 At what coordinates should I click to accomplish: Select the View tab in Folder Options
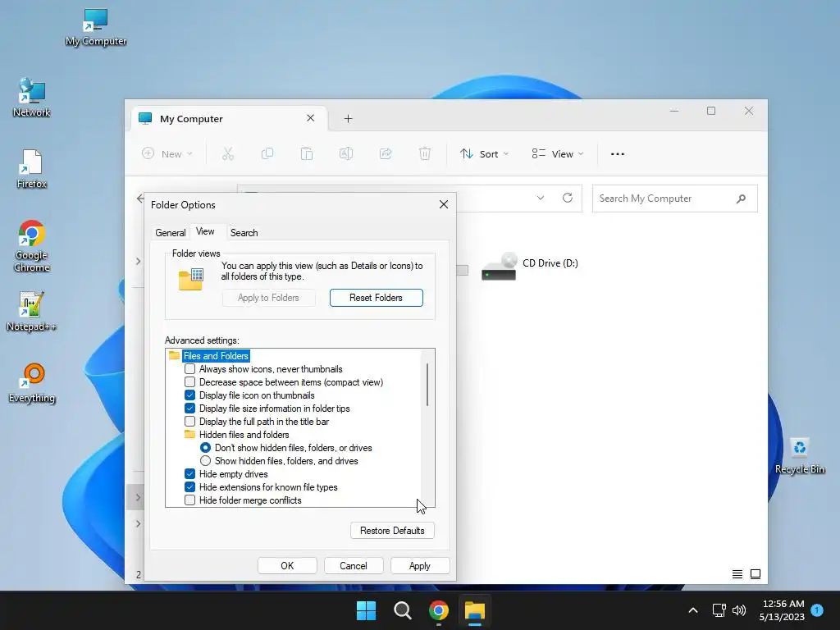click(x=205, y=231)
